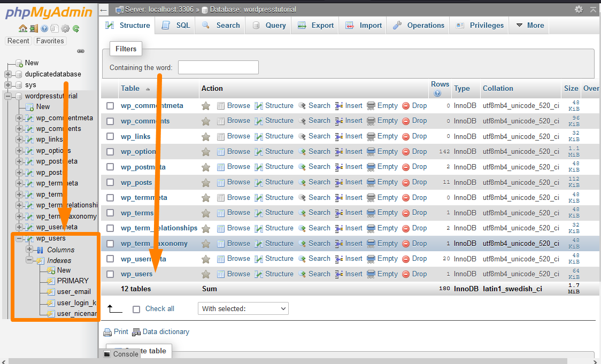Click the Home icon under phpMyAdmin logo
Viewport: 601px width, 364px height.
pyautogui.click(x=23, y=28)
